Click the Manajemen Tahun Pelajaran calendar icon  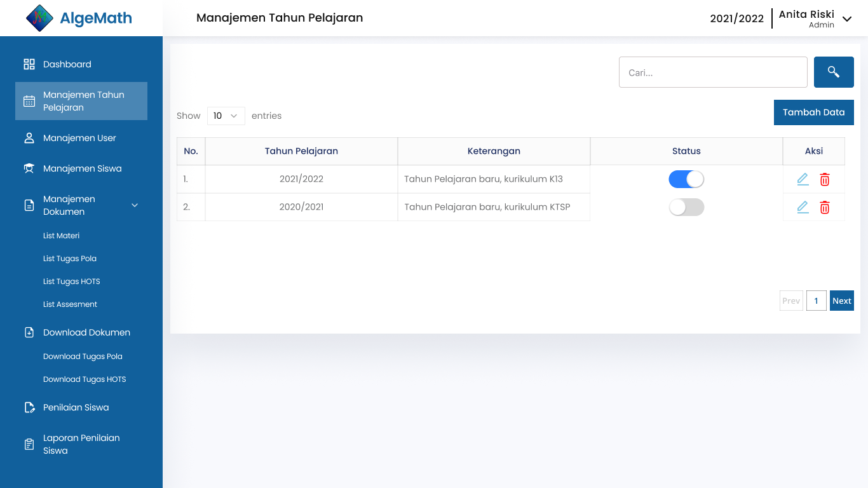pos(29,101)
